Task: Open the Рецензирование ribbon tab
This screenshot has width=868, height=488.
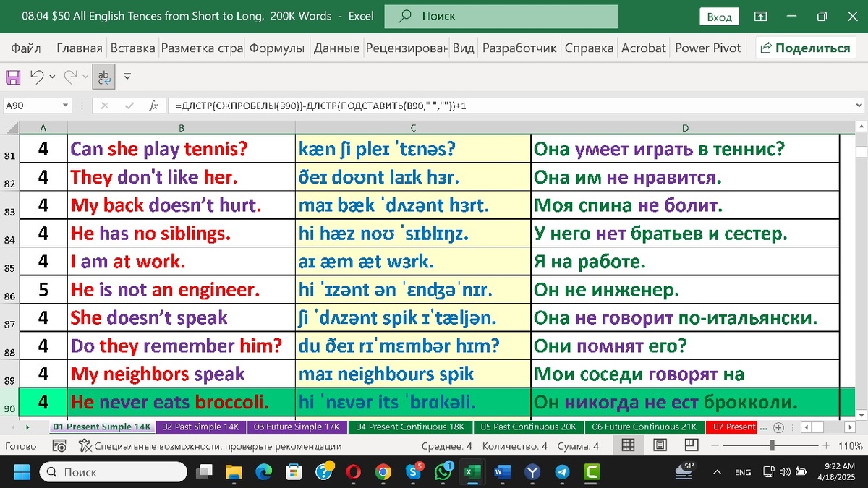Action: 407,48
